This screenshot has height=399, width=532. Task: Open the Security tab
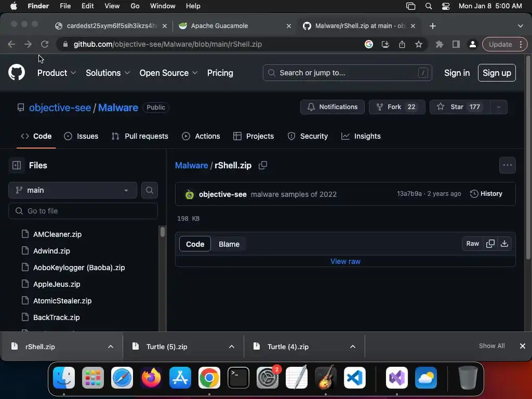(x=308, y=136)
